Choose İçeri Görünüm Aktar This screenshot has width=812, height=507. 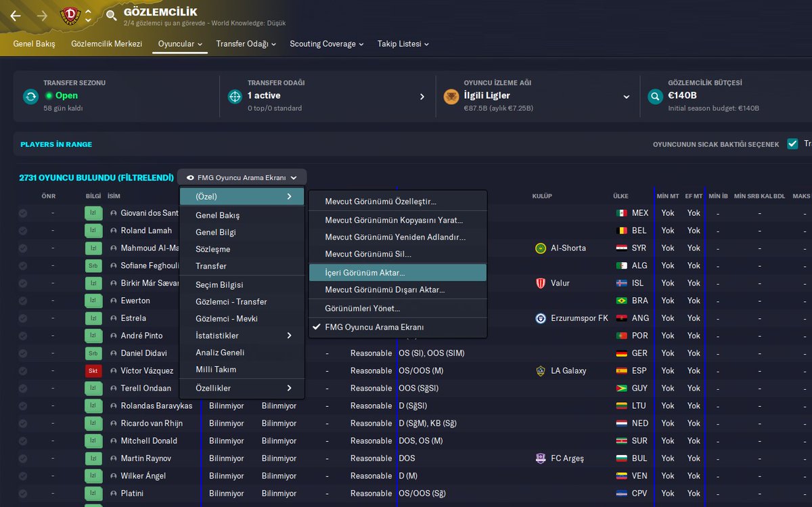point(397,272)
